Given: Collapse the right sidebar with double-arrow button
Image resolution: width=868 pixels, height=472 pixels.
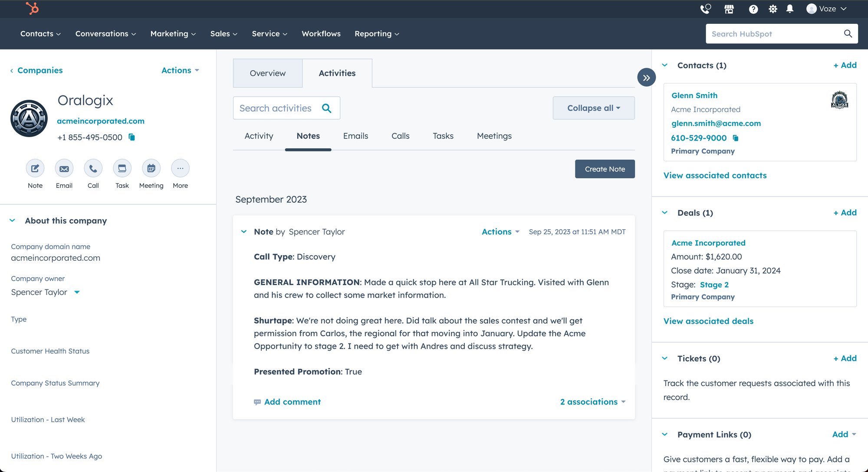Looking at the screenshot, I should pos(647,78).
